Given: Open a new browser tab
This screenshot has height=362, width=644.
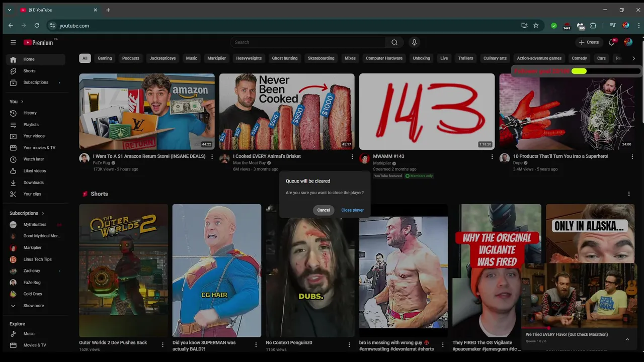Looking at the screenshot, I should click(x=108, y=10).
